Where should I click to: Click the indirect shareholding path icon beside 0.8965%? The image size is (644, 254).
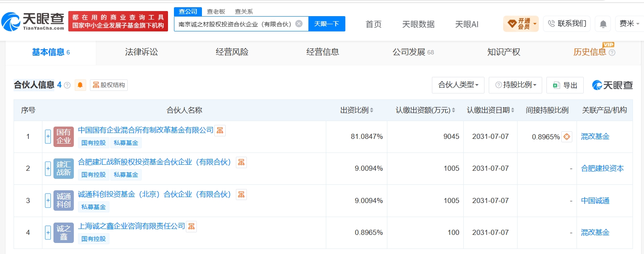567,137
